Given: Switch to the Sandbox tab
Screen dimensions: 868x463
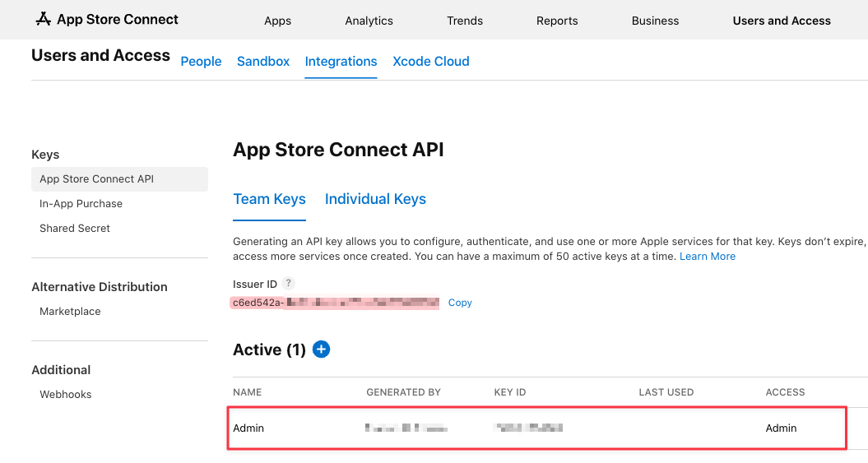Looking at the screenshot, I should click(x=263, y=62).
